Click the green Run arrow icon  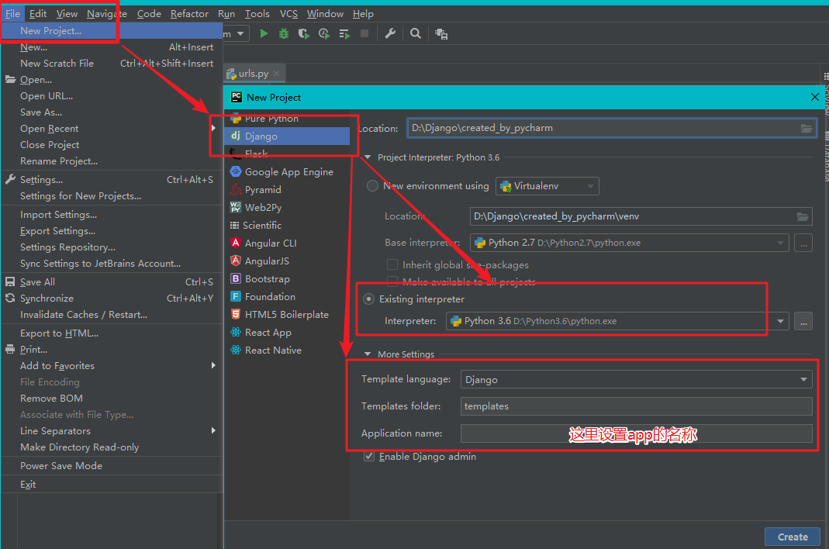(264, 34)
